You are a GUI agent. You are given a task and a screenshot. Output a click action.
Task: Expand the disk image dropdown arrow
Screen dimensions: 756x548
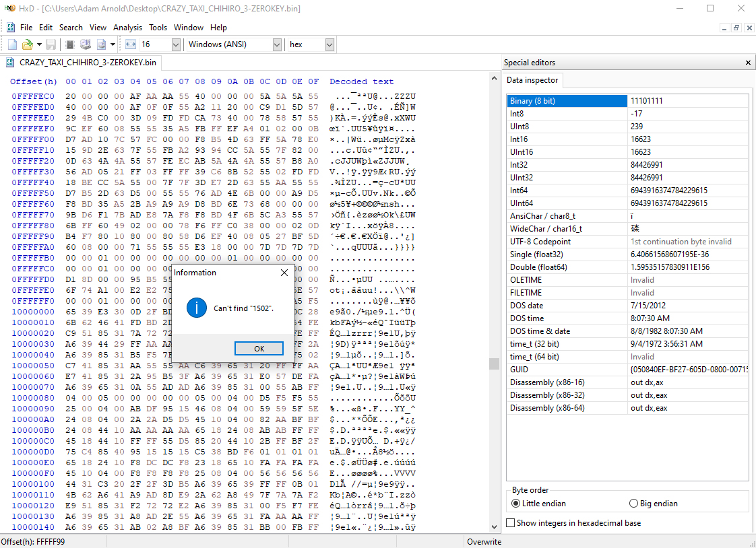[x=113, y=45]
